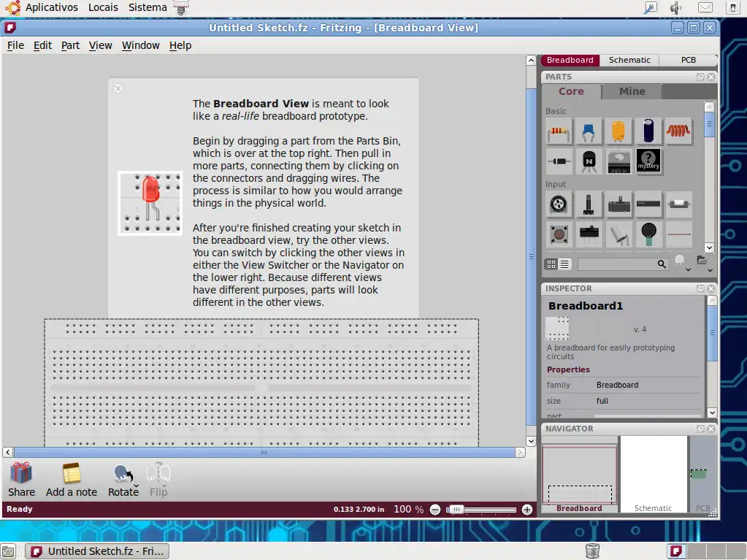
Task: Select the FET power transistor part
Action: (x=618, y=161)
